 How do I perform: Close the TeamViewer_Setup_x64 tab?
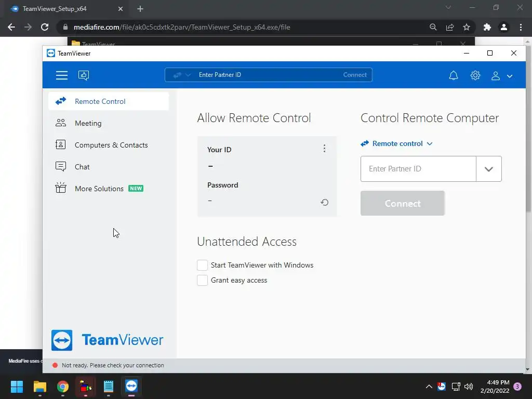(x=121, y=9)
